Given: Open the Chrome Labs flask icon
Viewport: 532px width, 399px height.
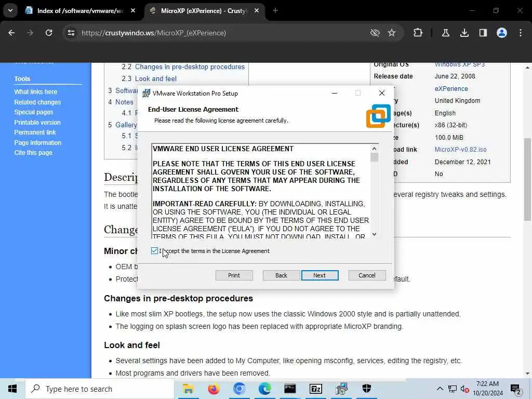Looking at the screenshot, I should (x=446, y=33).
